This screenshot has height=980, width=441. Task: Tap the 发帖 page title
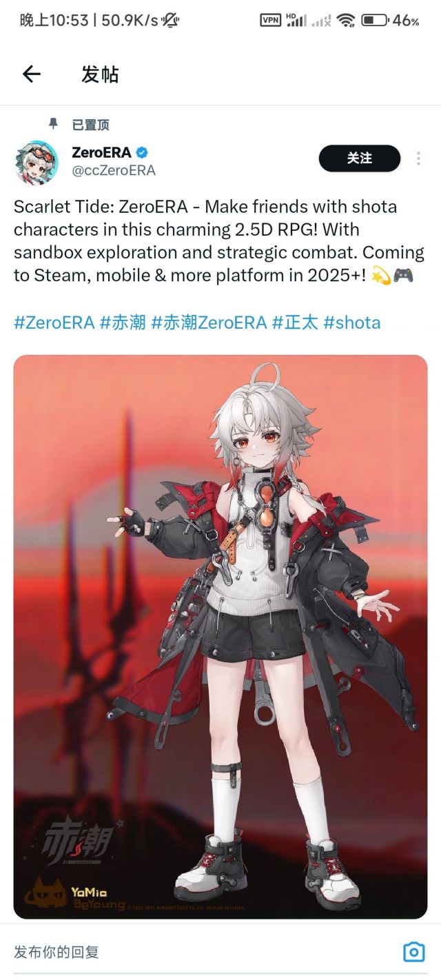pos(100,74)
